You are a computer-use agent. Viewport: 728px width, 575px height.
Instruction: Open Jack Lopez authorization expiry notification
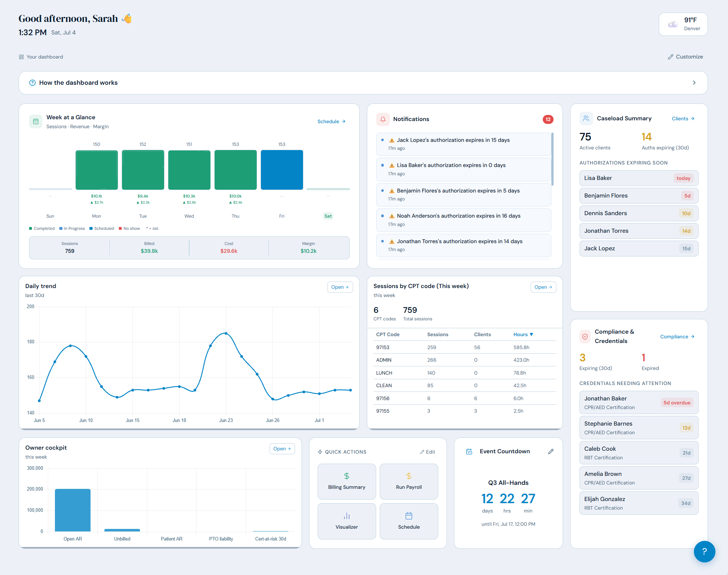(x=463, y=144)
